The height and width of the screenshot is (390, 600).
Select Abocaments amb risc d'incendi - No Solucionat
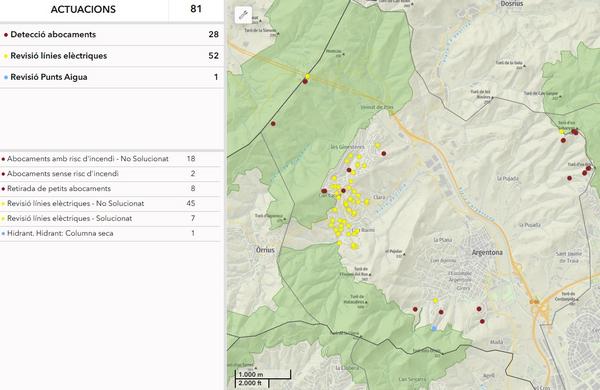click(111, 159)
